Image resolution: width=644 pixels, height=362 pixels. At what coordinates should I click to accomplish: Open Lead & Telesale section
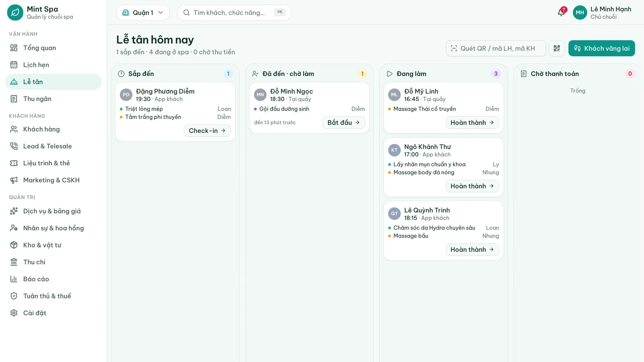pos(53,146)
